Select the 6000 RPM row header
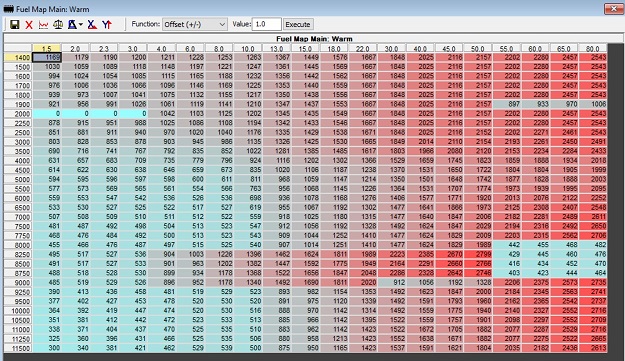The height and width of the screenshot is (361, 625). coord(18,198)
